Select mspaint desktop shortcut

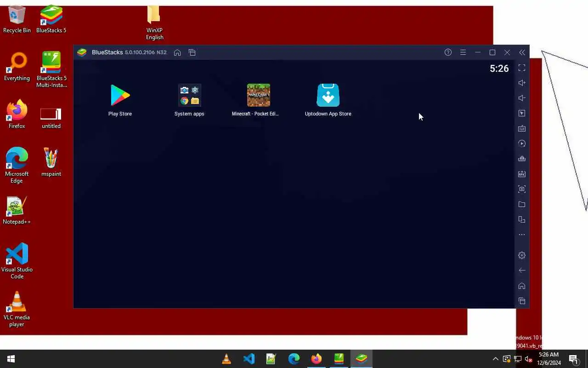(51, 162)
